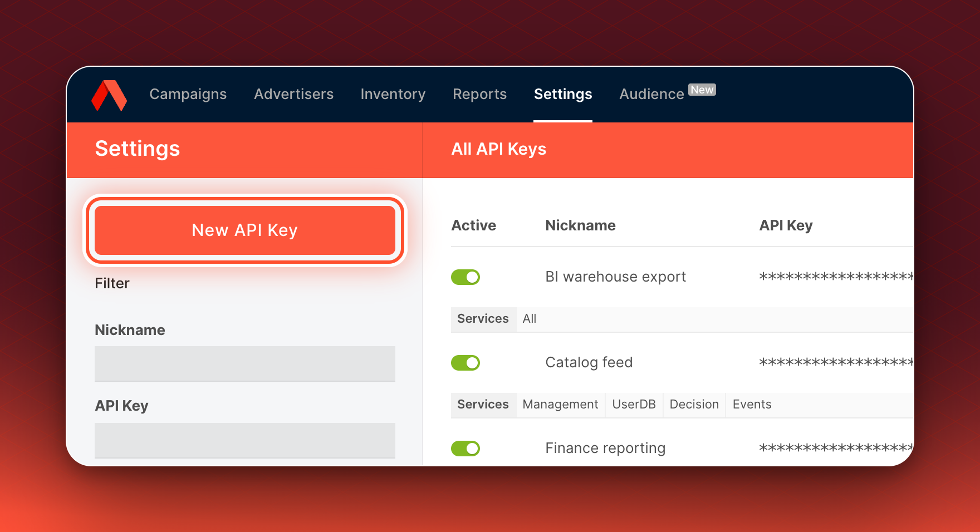Select the Finance reporting nickname
Image resolution: width=980 pixels, height=532 pixels.
click(605, 448)
